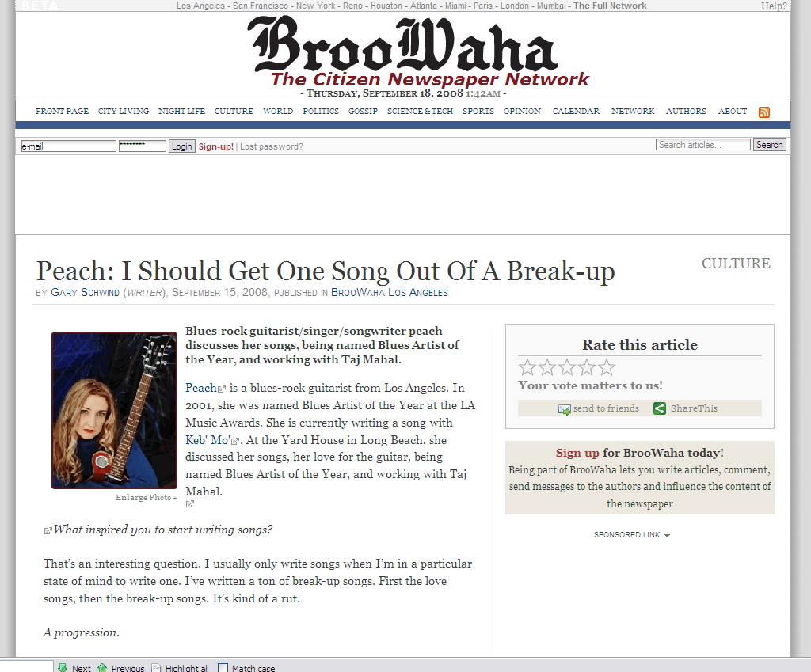Switch to the Paris edition

click(x=483, y=6)
